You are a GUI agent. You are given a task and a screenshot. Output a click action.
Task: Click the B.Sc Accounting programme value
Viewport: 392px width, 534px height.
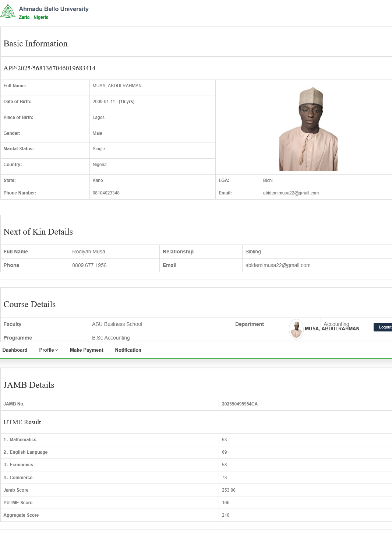coord(111,338)
